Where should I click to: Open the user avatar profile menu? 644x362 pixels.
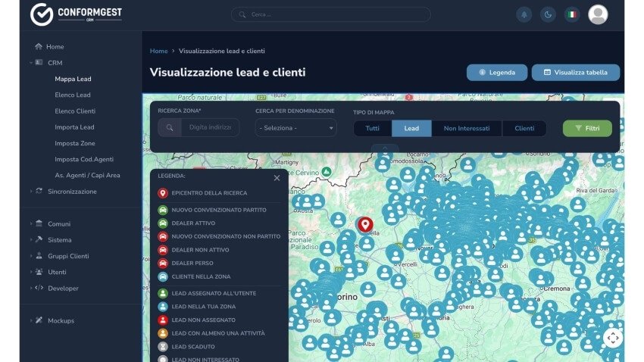[x=598, y=14]
